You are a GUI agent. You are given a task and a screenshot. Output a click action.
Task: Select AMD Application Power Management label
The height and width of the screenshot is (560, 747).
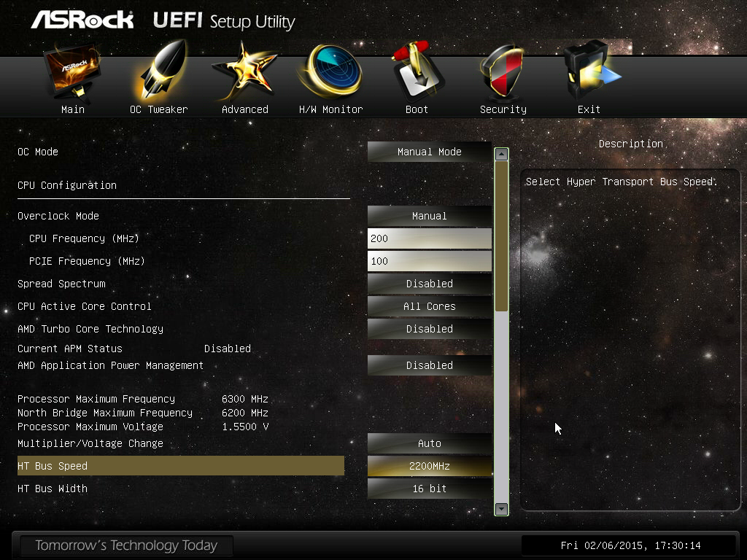tap(111, 365)
